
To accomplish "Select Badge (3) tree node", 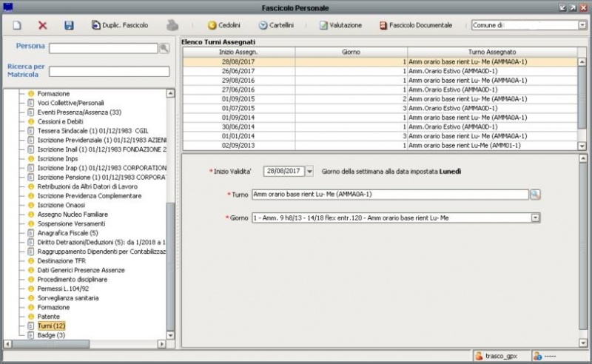I will 51,335.
